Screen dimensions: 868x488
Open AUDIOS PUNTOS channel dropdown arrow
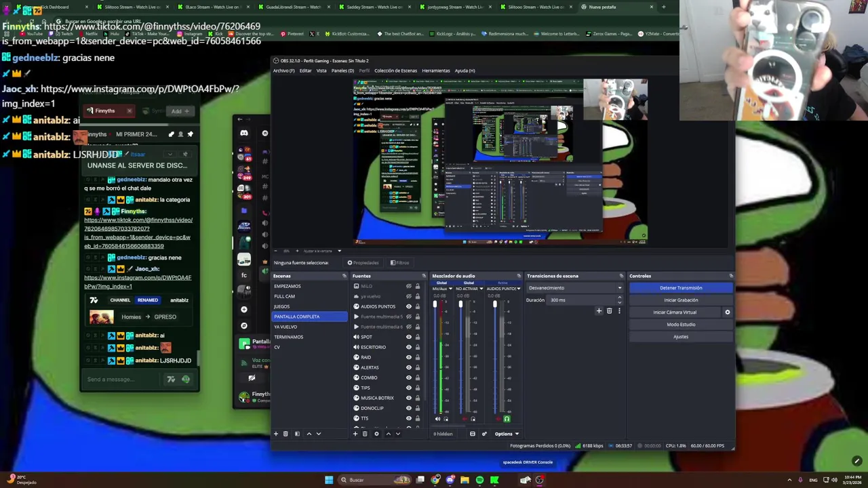[x=518, y=289]
